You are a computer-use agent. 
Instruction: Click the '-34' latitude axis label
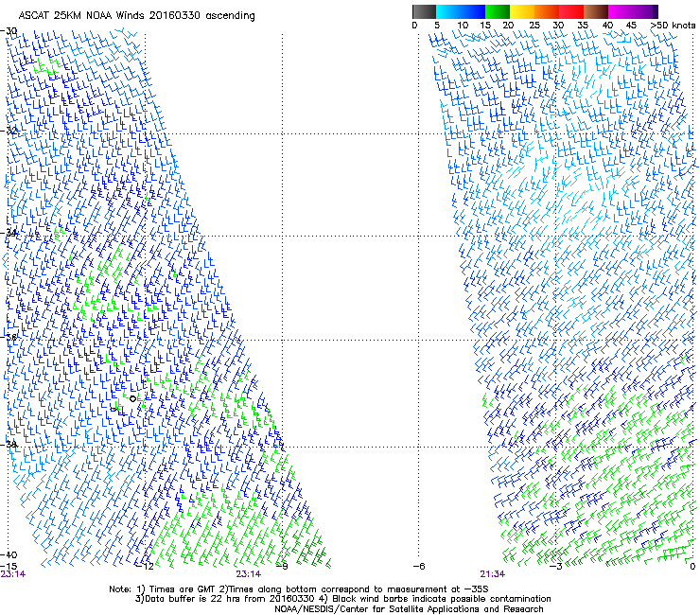click(x=9, y=233)
